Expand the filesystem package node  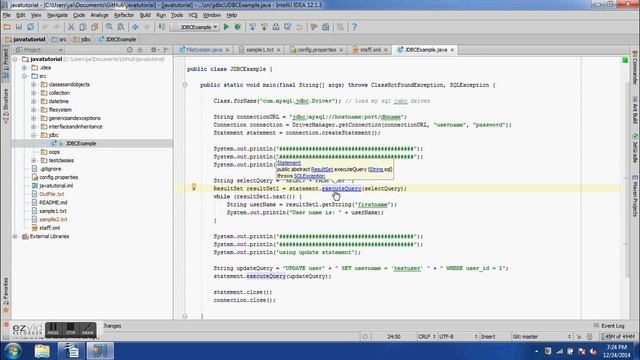pyautogui.click(x=34, y=110)
